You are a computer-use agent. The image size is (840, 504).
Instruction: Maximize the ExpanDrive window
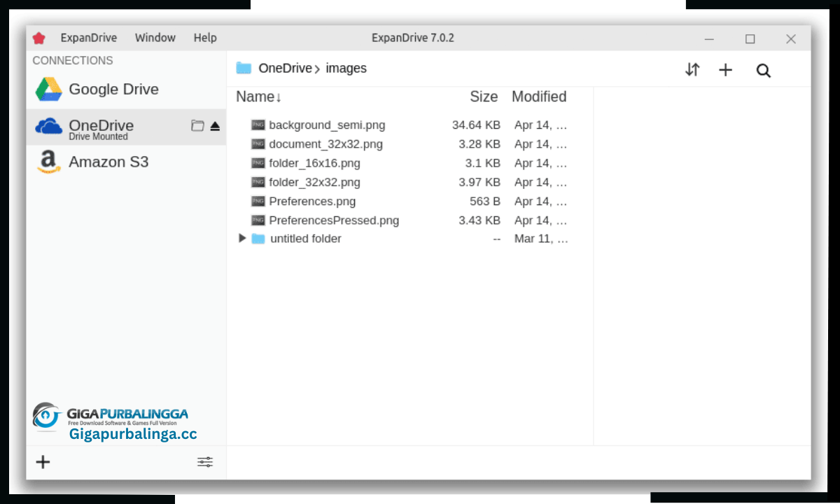750,39
